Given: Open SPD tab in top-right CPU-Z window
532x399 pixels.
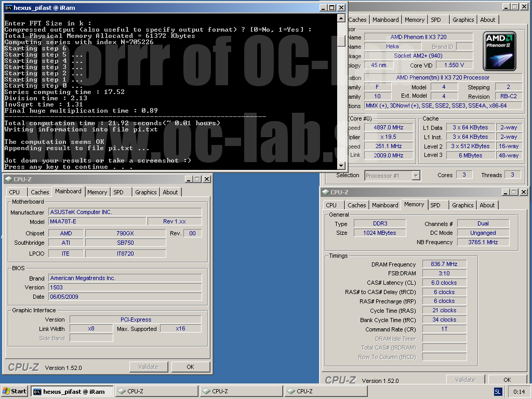Looking at the screenshot, I should click(436, 20).
